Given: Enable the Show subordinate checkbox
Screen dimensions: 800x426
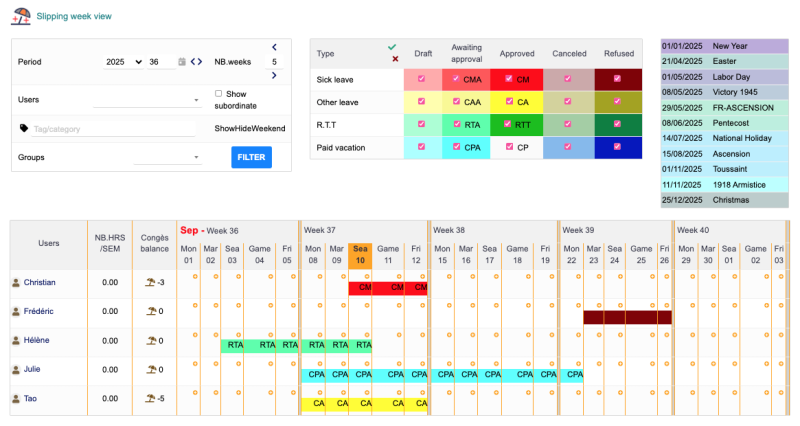Looking at the screenshot, I should pyautogui.click(x=219, y=93).
